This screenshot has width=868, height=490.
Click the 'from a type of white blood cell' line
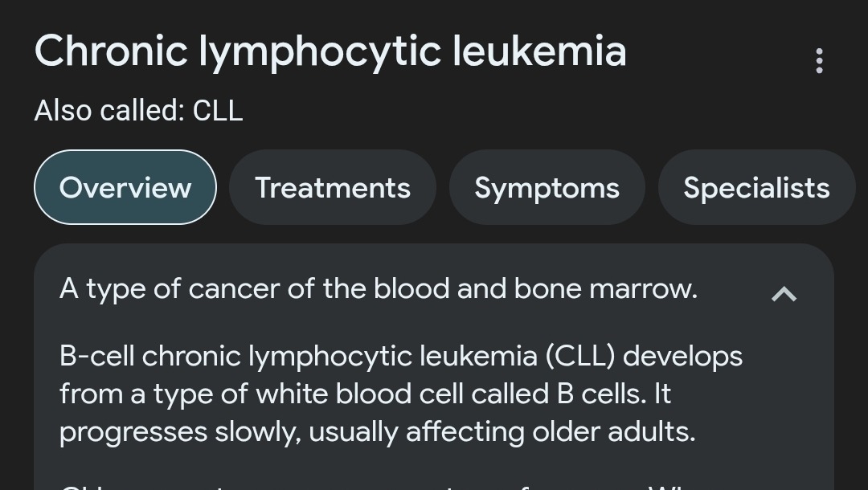(366, 394)
